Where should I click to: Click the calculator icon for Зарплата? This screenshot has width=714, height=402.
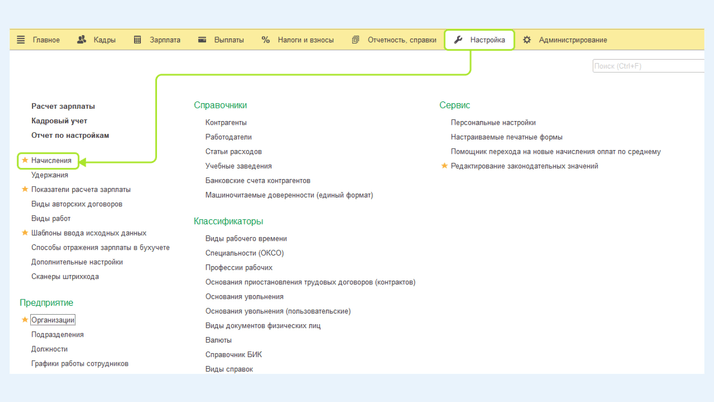pyautogui.click(x=138, y=40)
